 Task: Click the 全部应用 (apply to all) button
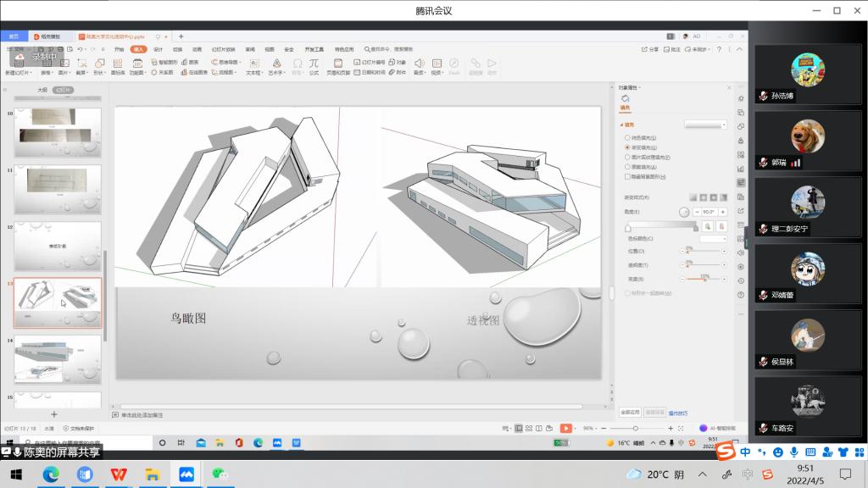point(630,412)
